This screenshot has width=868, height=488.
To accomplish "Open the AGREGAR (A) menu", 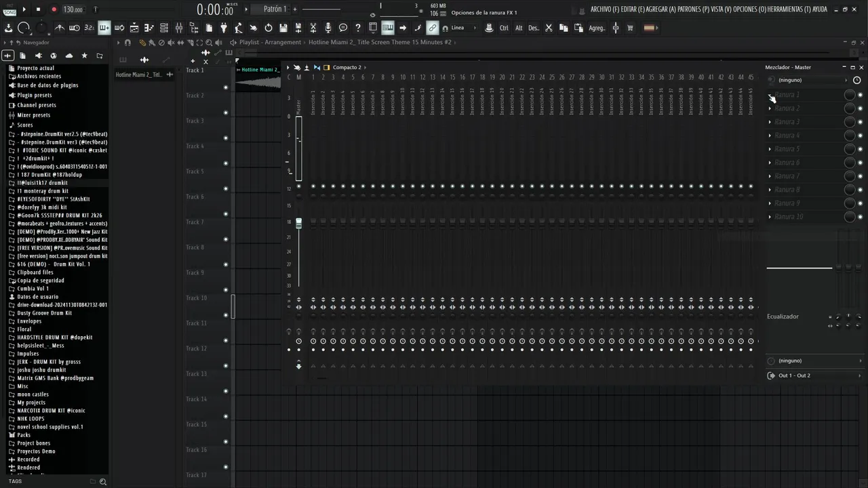I will click(661, 9).
